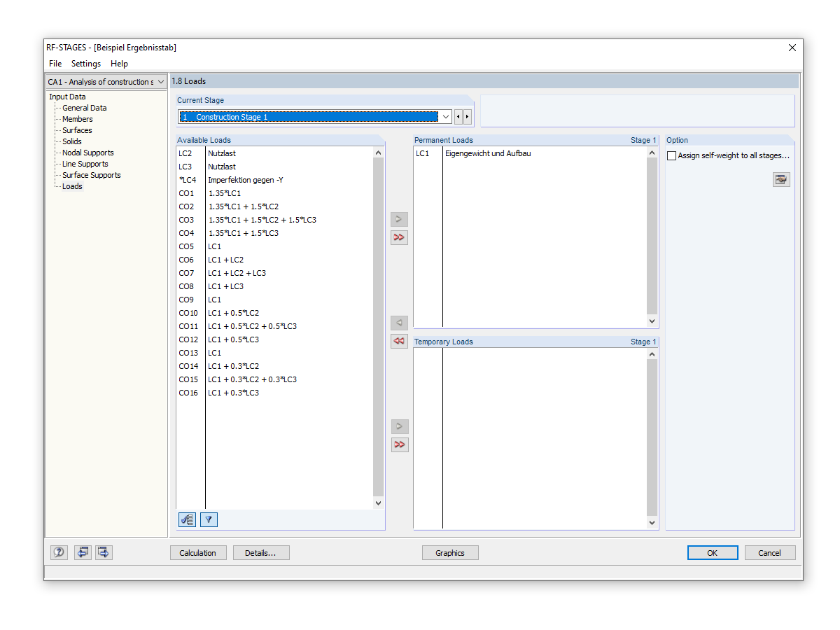Viewport: 840px width, 630px height.
Task: Open the Settings menu
Action: click(x=86, y=64)
